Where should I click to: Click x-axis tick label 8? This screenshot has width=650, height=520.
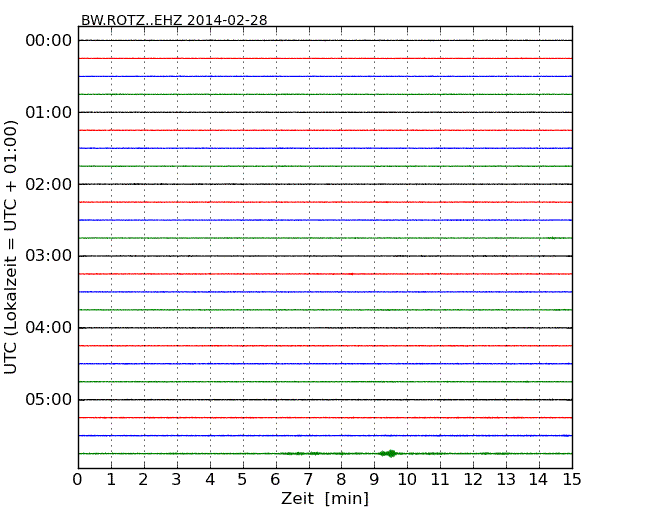(341, 480)
